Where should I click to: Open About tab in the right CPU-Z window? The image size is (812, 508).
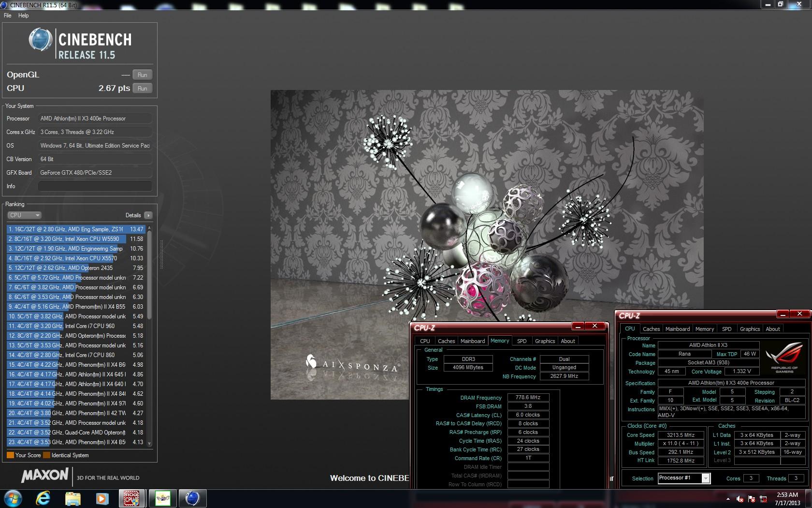tap(773, 329)
